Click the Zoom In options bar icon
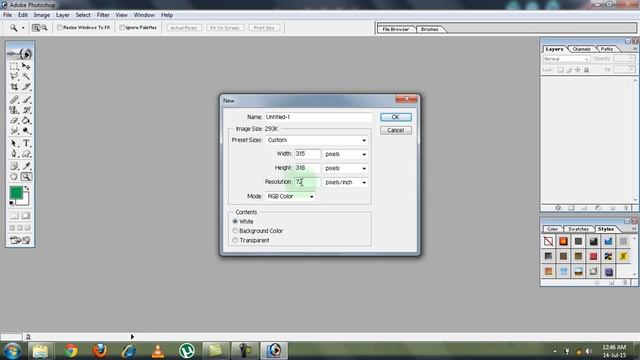The height and width of the screenshot is (360, 640). (36, 28)
